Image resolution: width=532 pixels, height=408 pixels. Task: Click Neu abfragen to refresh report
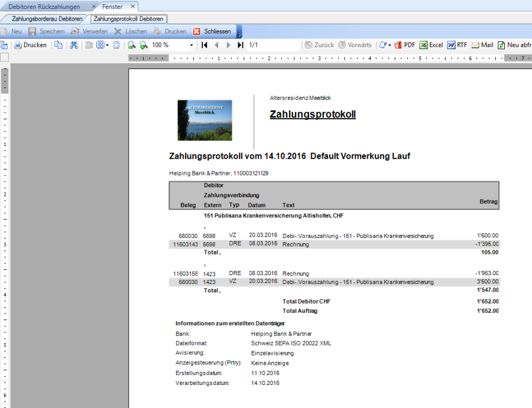pos(513,45)
